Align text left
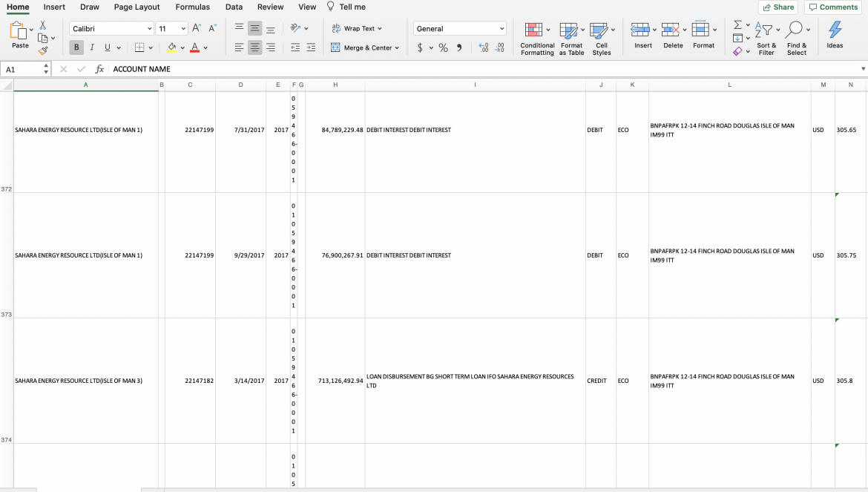The width and height of the screenshot is (868, 492). click(x=239, y=47)
